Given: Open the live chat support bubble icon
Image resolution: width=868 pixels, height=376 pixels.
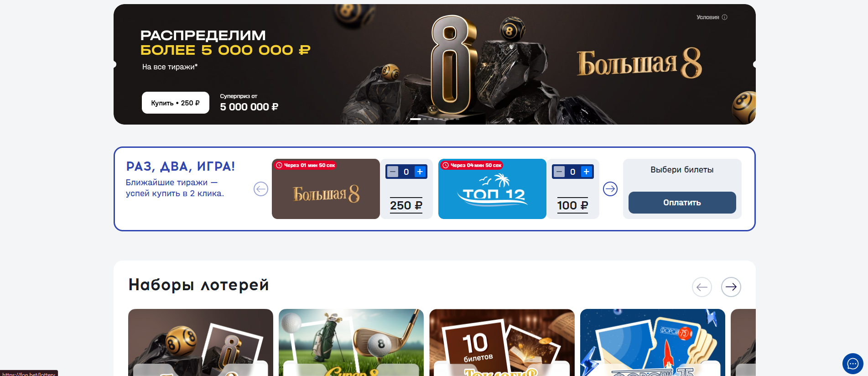Looking at the screenshot, I should tap(852, 364).
